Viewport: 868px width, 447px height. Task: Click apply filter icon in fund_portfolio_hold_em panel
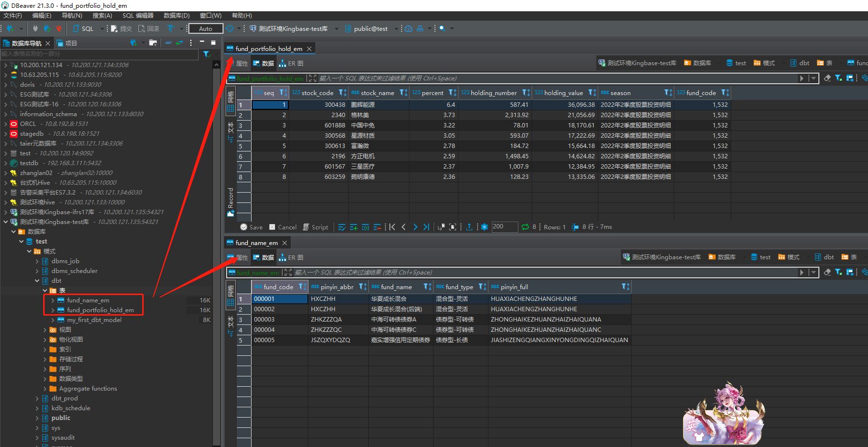point(839,78)
